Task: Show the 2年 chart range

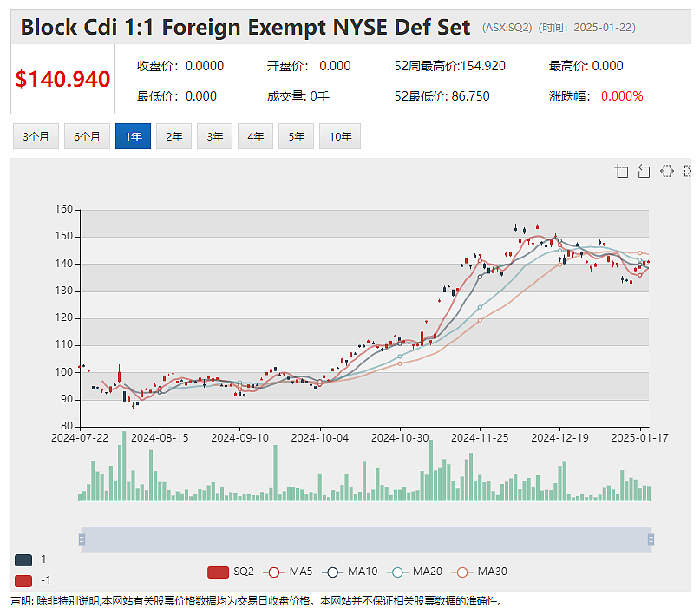Action: pyautogui.click(x=173, y=136)
